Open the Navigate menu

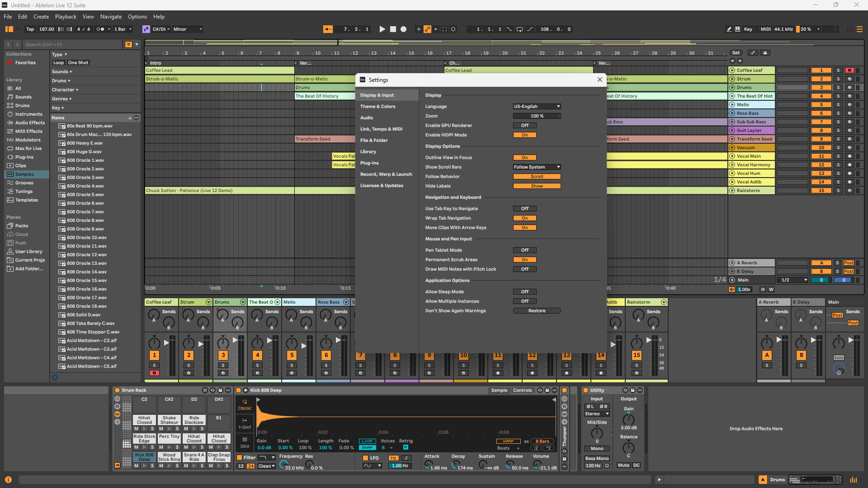click(111, 16)
